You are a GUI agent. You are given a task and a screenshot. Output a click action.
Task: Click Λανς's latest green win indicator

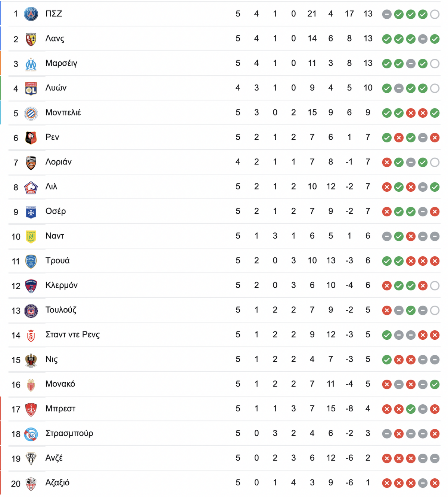[435, 39]
